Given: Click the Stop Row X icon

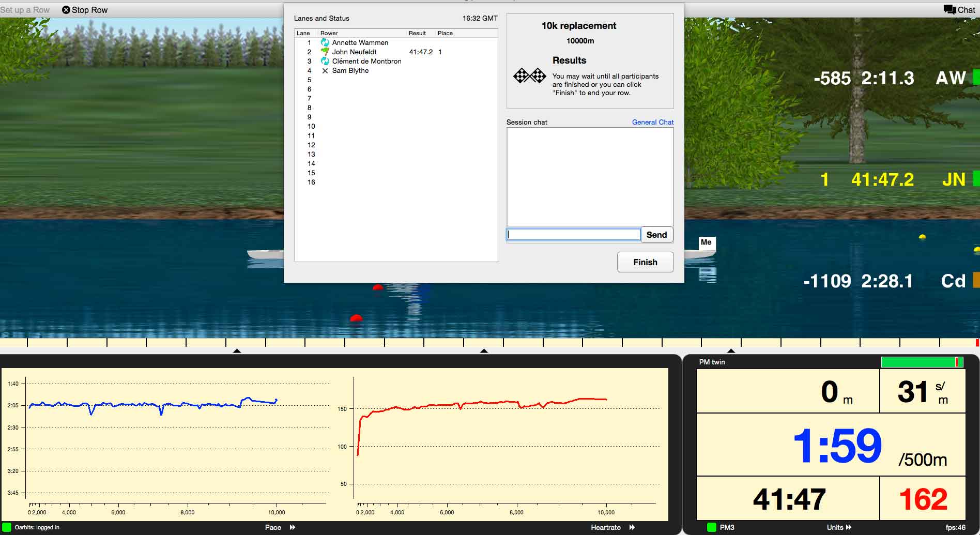Looking at the screenshot, I should (66, 10).
